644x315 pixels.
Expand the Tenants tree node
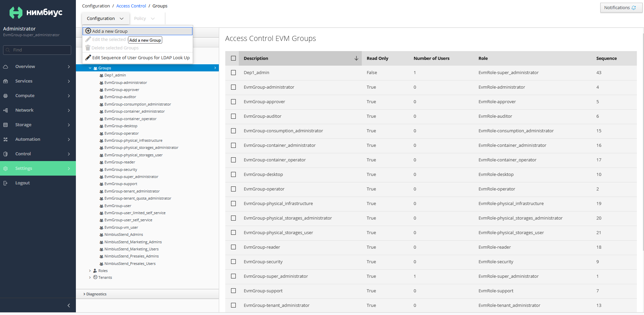pos(90,277)
